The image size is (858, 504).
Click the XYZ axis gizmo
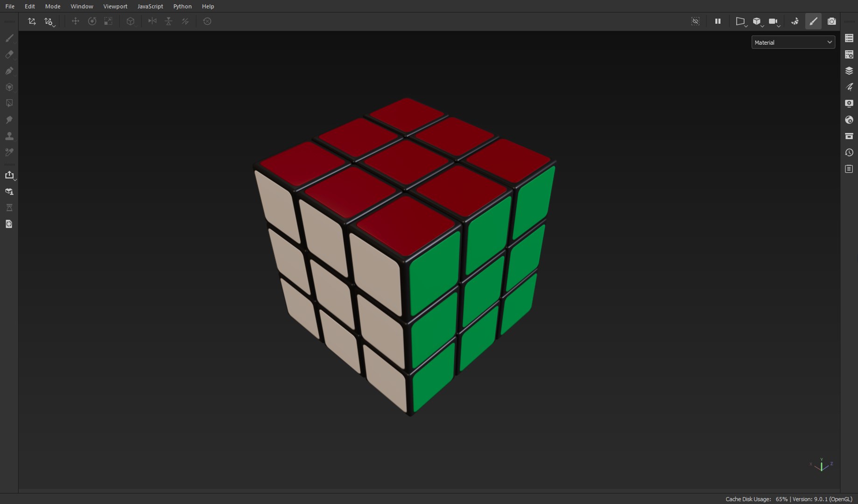822,465
